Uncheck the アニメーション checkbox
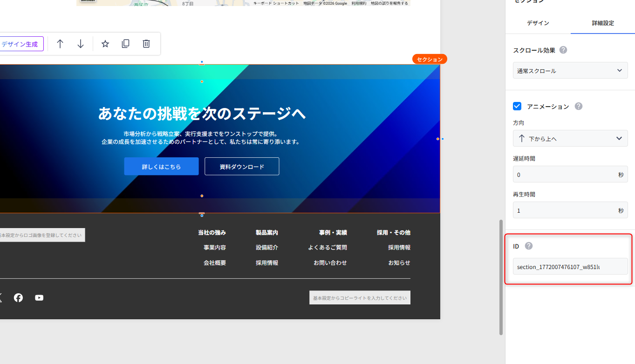Screen dimensions: 635x364 (x=517, y=106)
